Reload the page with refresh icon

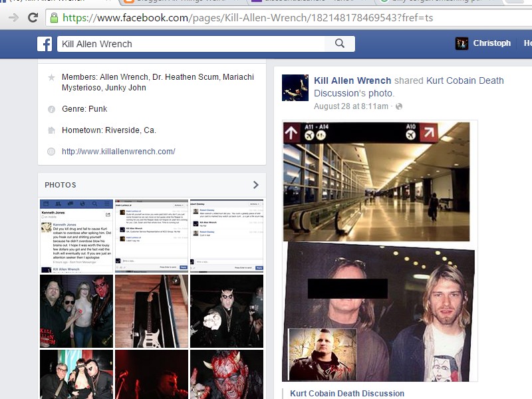pos(33,17)
